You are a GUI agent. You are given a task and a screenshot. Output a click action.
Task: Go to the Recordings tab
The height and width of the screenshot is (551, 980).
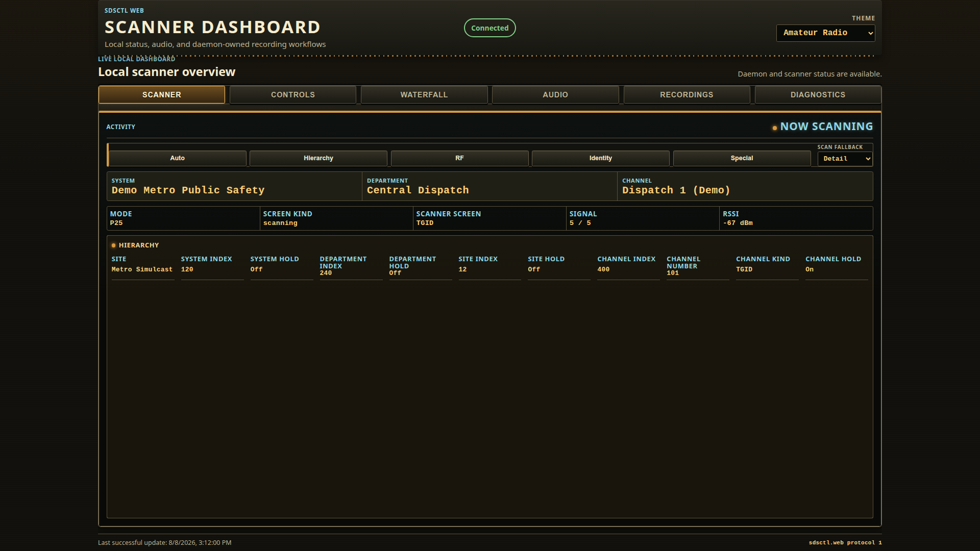pyautogui.click(x=687, y=95)
